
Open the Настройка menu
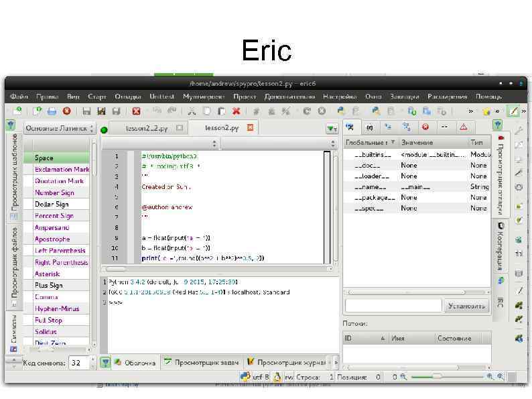click(x=340, y=97)
